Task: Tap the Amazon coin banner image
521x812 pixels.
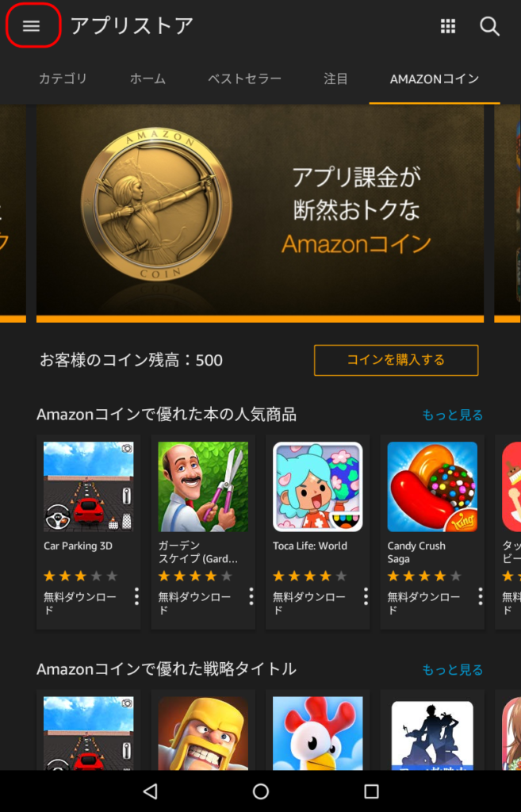Action: pyautogui.click(x=260, y=213)
